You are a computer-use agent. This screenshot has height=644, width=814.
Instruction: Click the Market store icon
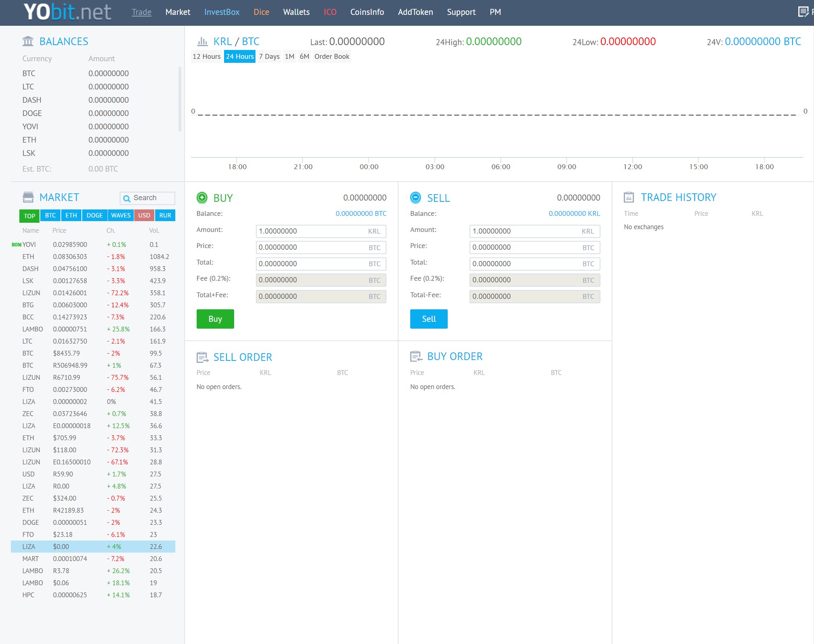pyautogui.click(x=28, y=197)
